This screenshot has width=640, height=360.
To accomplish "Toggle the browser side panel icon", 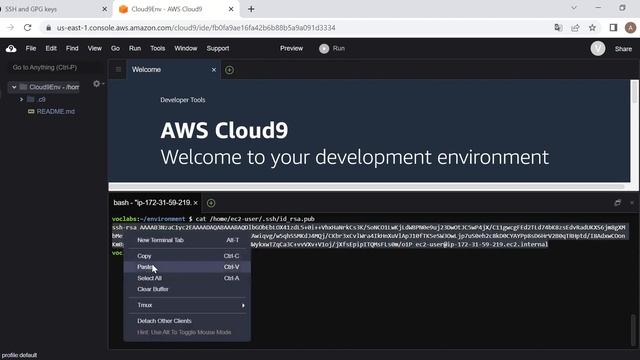I will pyautogui.click(x=613, y=27).
